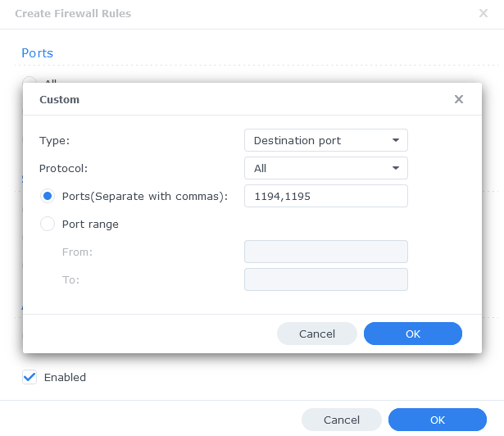Open the Type dropdown showing Destination port

pos(326,140)
